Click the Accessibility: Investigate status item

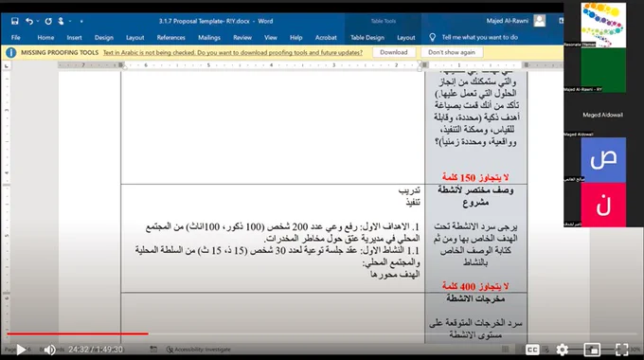click(x=198, y=350)
